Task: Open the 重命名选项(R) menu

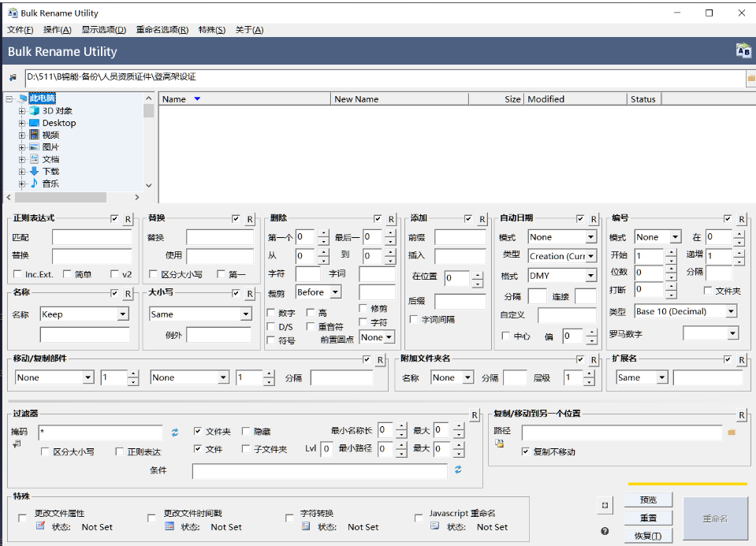Action: [x=162, y=30]
